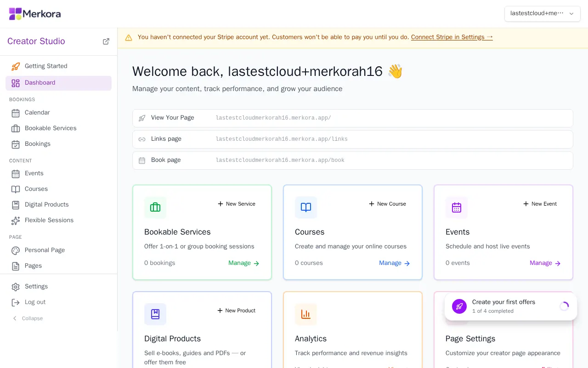The height and width of the screenshot is (368, 588).
Task: Manage Bookable Services link
Action: pyautogui.click(x=244, y=263)
